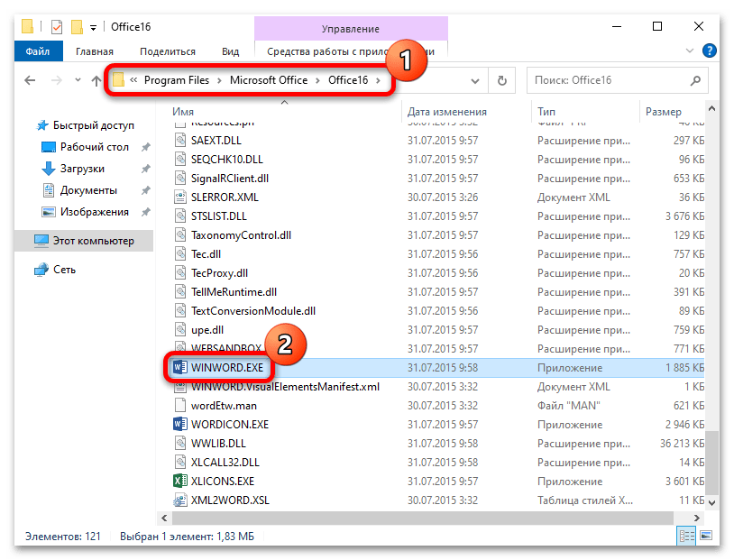Go up one folder level

pos(96,80)
